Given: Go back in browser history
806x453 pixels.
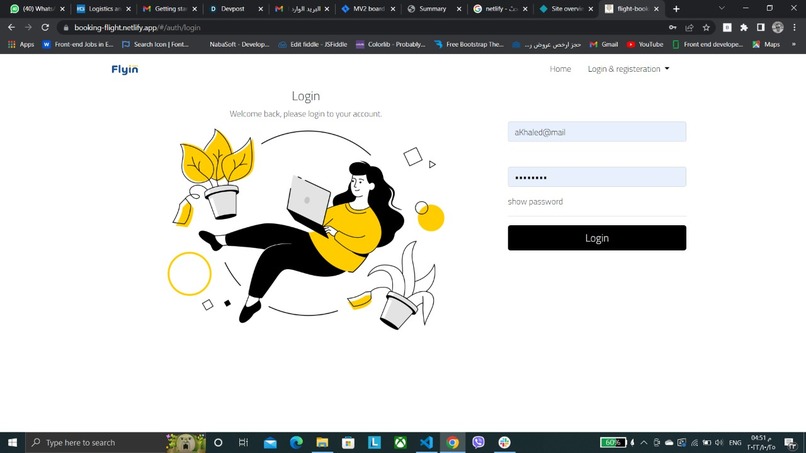Looking at the screenshot, I should 11,27.
